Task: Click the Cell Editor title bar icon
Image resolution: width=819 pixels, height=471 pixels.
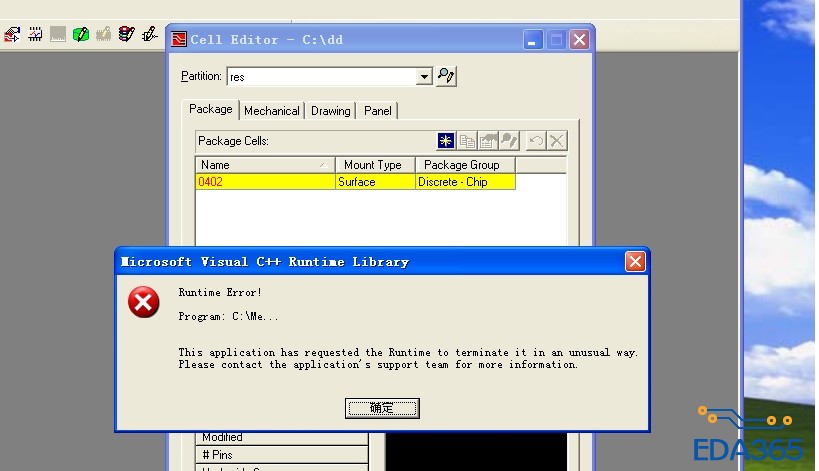Action: coord(179,39)
